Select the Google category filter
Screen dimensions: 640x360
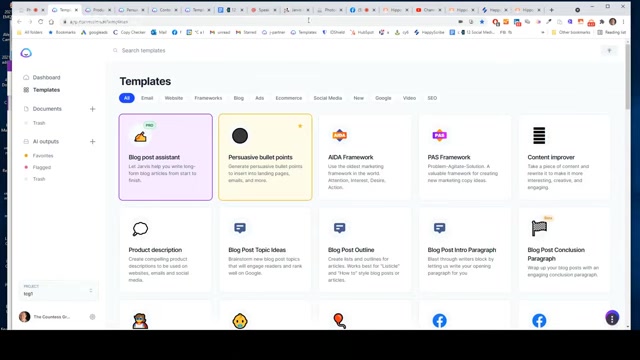(x=383, y=98)
